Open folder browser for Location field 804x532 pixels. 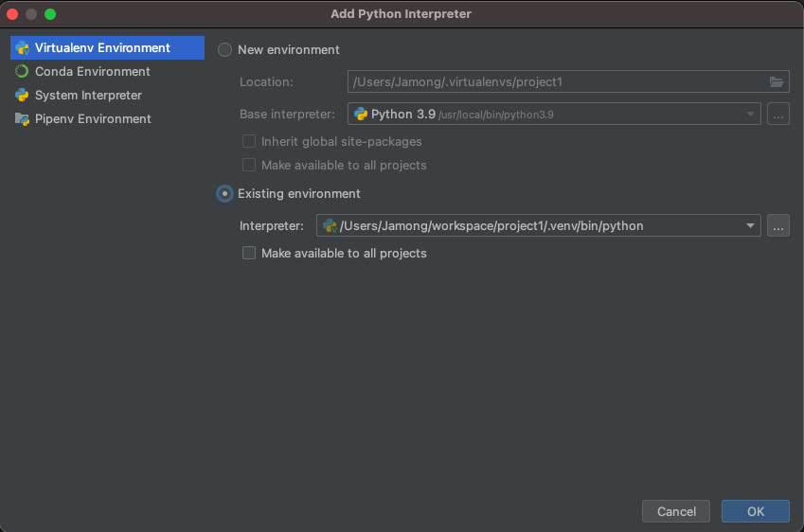[777, 82]
